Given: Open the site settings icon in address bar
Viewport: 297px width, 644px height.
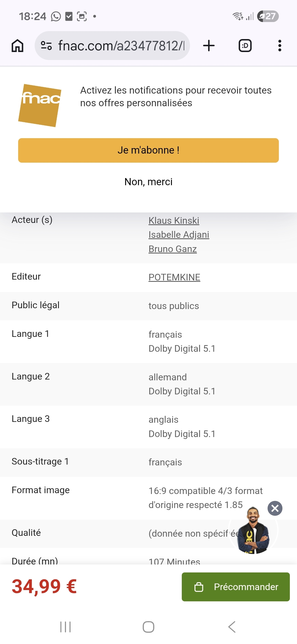Looking at the screenshot, I should (46, 45).
